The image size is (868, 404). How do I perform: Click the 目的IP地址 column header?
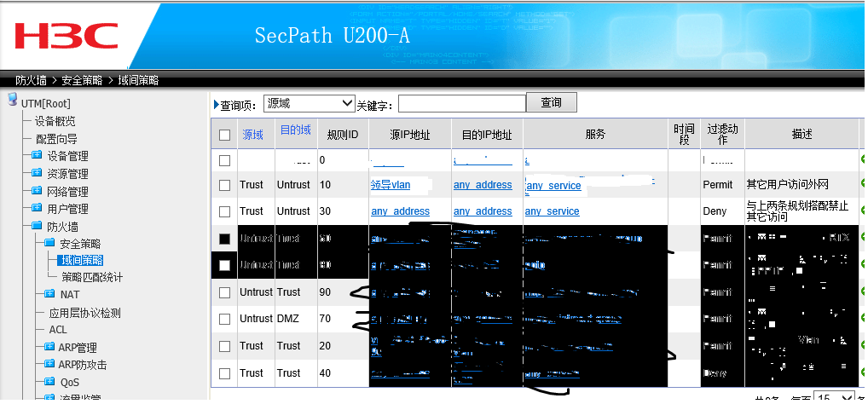(487, 135)
